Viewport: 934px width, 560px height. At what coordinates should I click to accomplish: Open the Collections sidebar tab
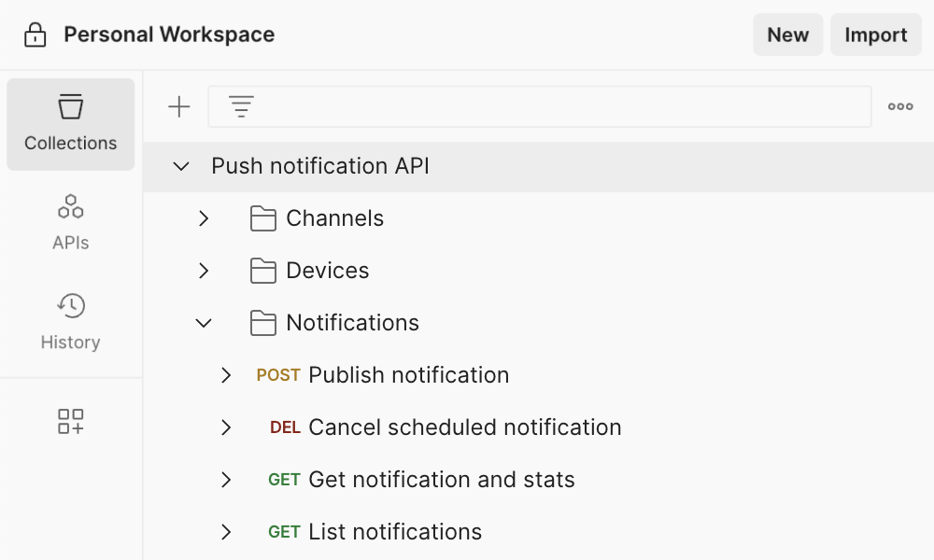point(71,124)
